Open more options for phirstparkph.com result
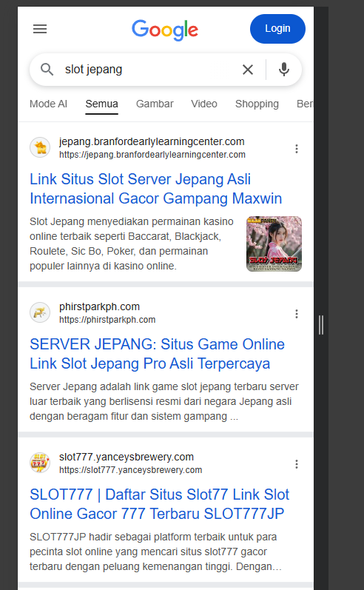Screen dimensions: 364x590 297,314
